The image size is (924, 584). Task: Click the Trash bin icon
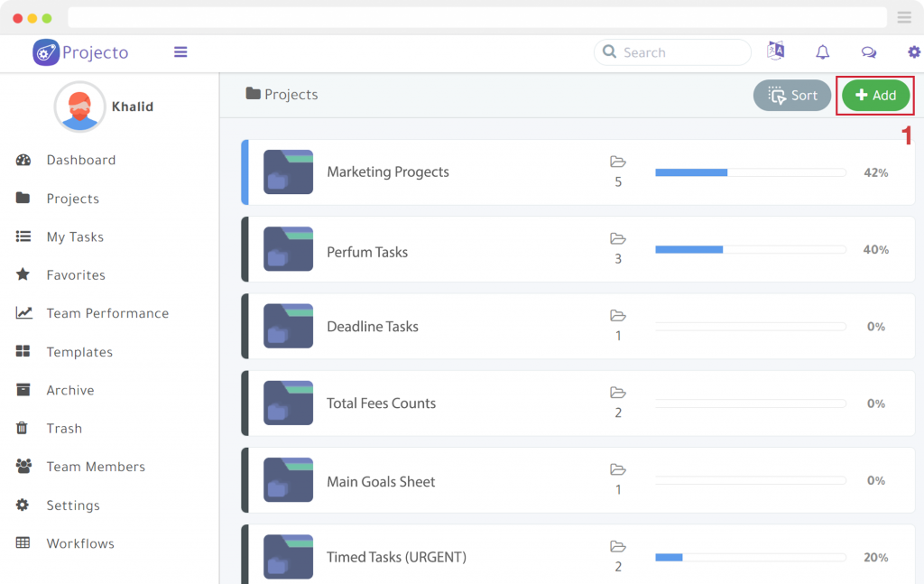click(x=22, y=428)
